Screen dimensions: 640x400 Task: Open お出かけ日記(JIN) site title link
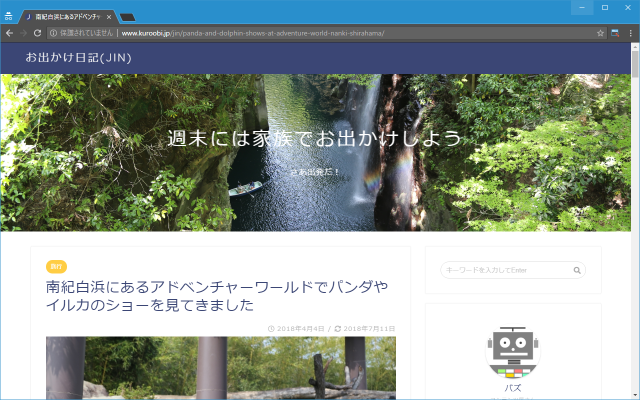pyautogui.click(x=78, y=58)
